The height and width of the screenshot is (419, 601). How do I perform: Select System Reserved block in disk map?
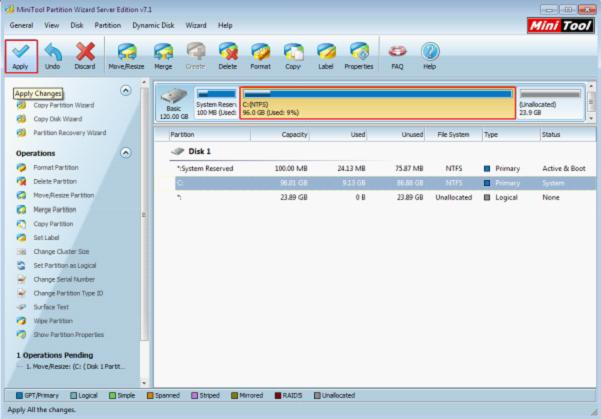(216, 103)
